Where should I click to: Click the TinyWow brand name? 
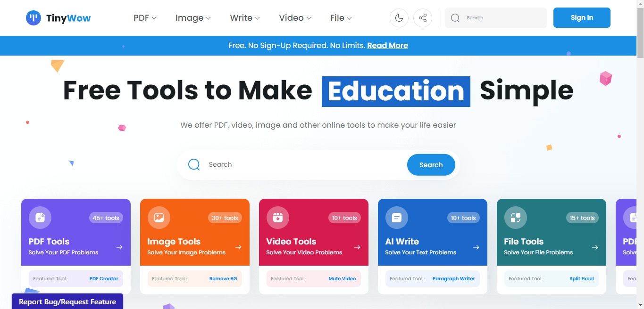click(68, 18)
